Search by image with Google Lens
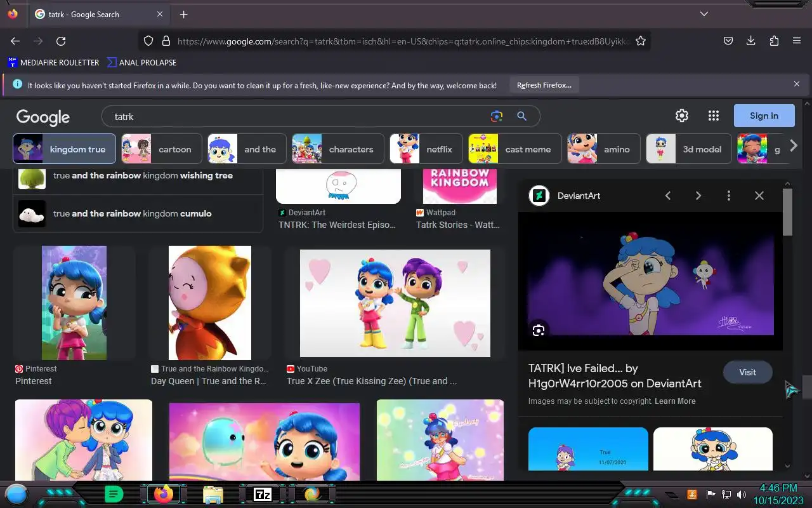 (x=497, y=116)
